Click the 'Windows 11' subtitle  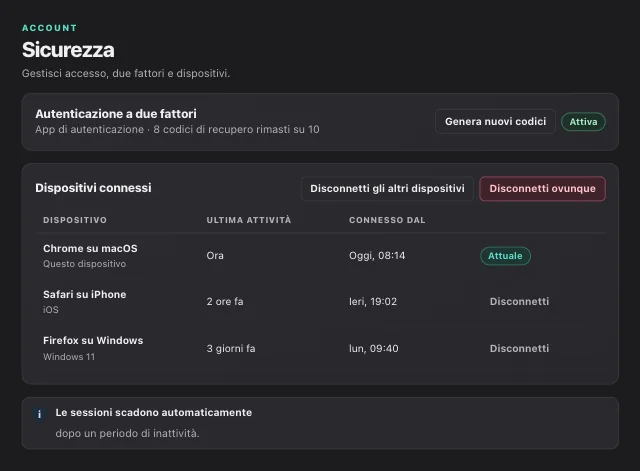point(69,357)
